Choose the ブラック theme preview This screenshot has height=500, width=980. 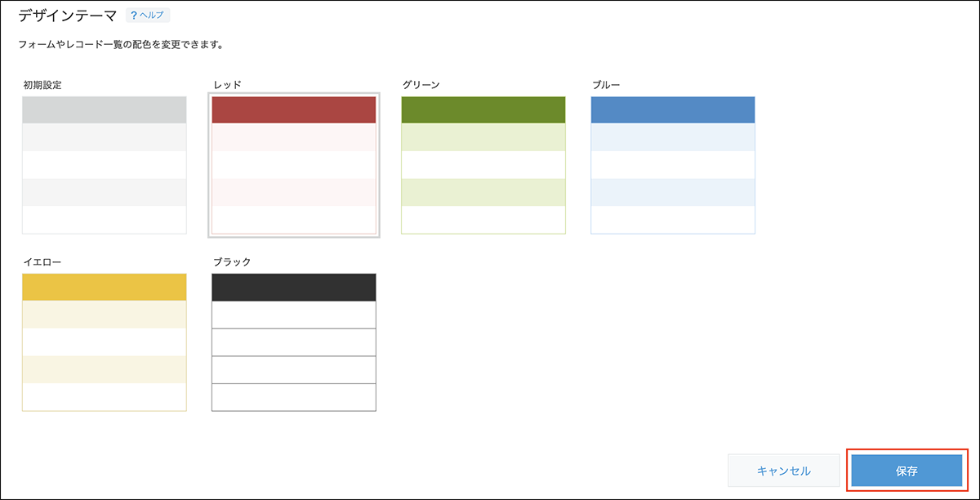point(294,342)
